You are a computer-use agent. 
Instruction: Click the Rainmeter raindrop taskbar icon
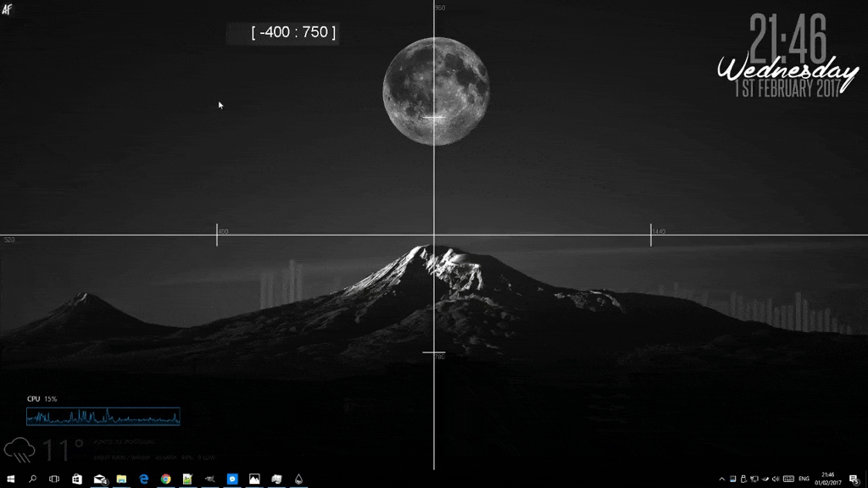(x=298, y=479)
